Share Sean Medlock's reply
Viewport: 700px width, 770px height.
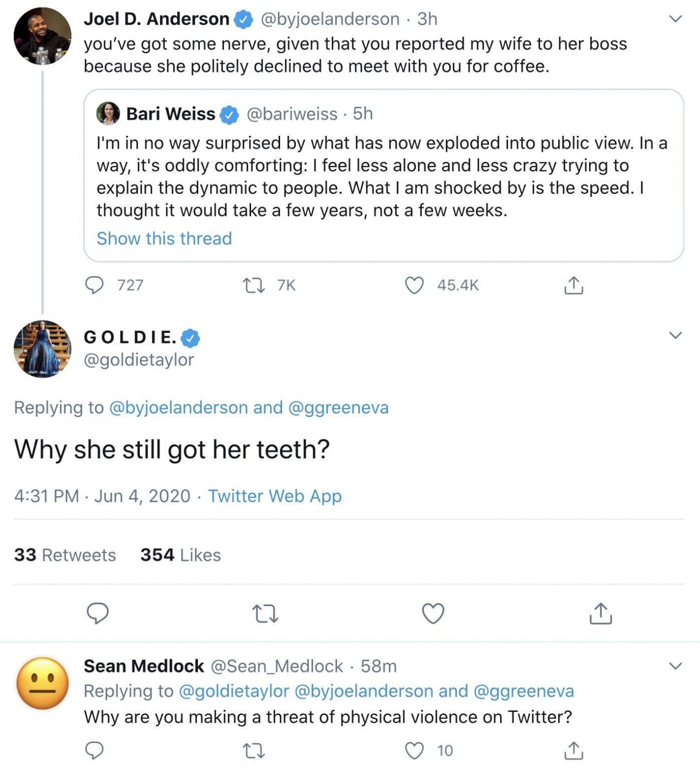(x=573, y=750)
